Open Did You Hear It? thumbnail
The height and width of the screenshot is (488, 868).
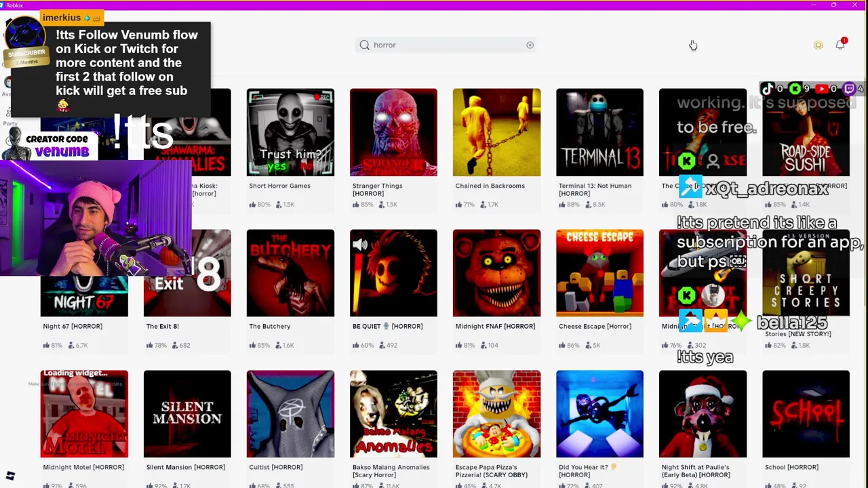coord(599,414)
